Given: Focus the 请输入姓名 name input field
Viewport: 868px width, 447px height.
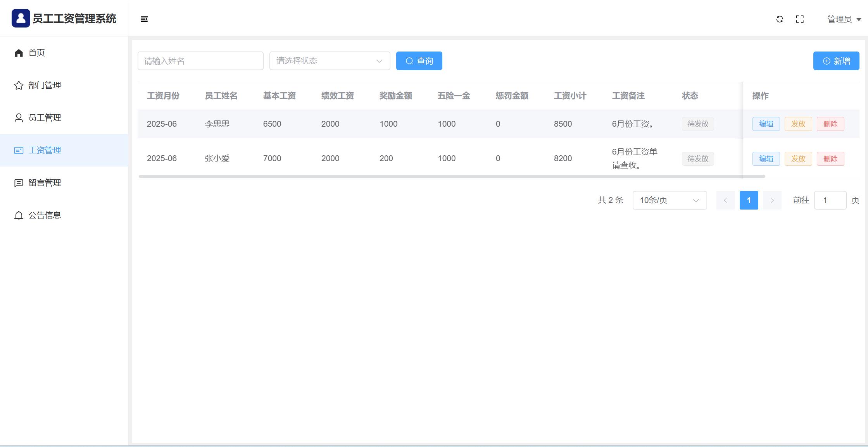Looking at the screenshot, I should [x=200, y=61].
